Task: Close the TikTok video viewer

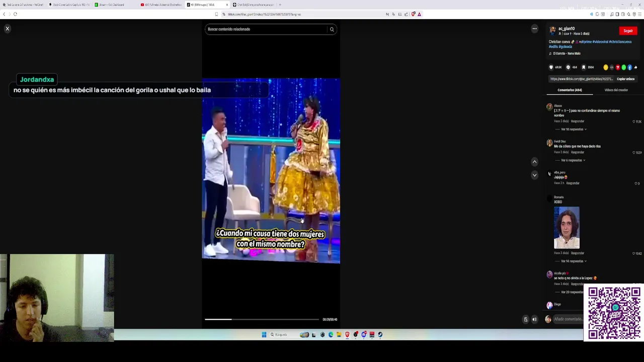Action: (8, 29)
